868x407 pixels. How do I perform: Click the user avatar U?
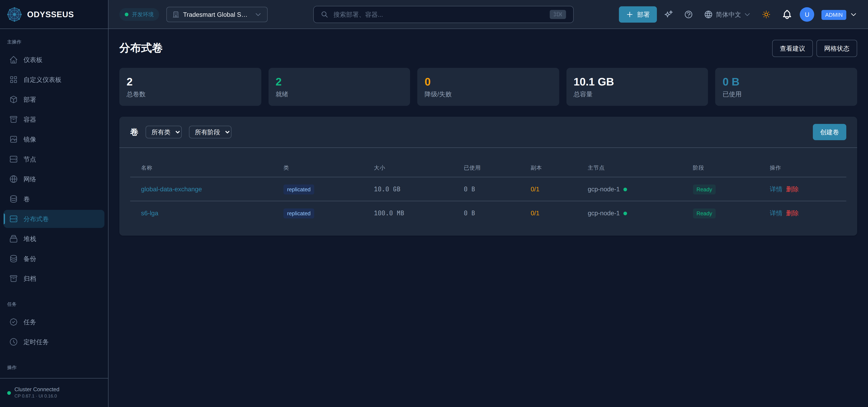pos(807,14)
